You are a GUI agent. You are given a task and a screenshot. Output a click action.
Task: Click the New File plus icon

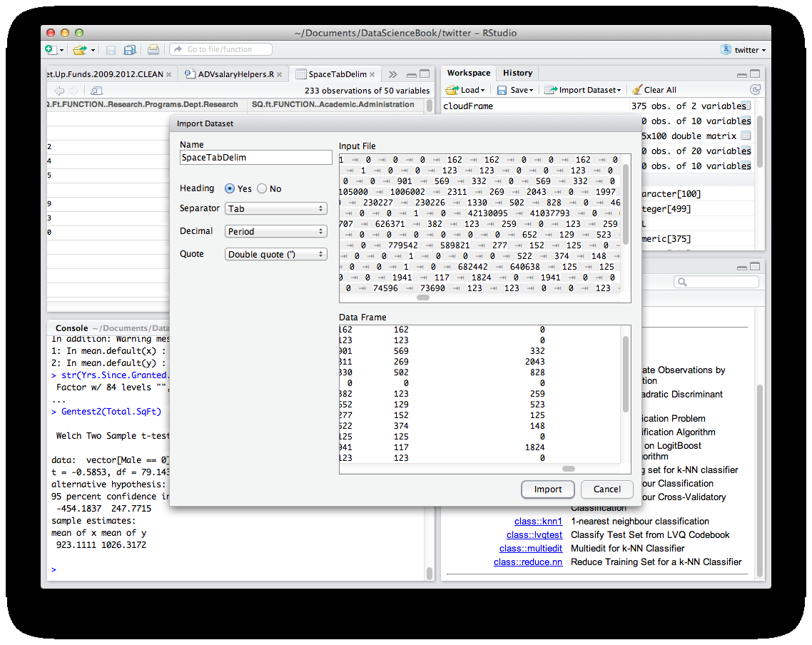[x=50, y=50]
